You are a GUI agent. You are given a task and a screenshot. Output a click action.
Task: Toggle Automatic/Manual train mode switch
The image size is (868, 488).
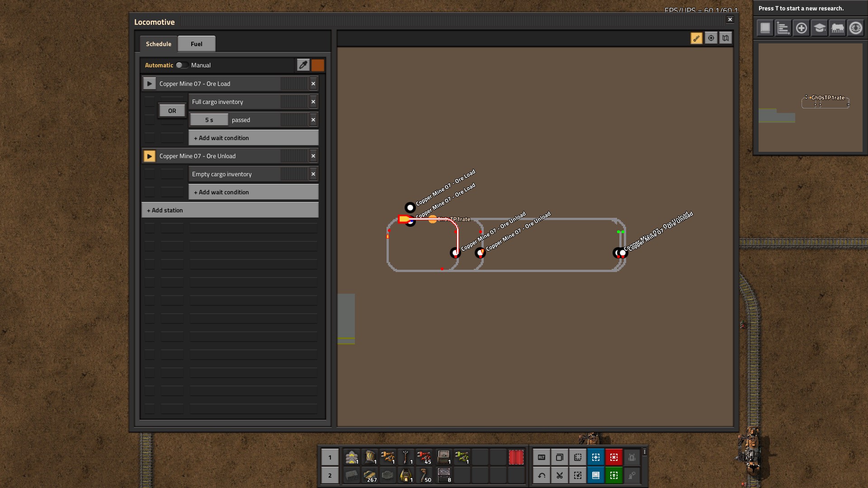pyautogui.click(x=182, y=65)
